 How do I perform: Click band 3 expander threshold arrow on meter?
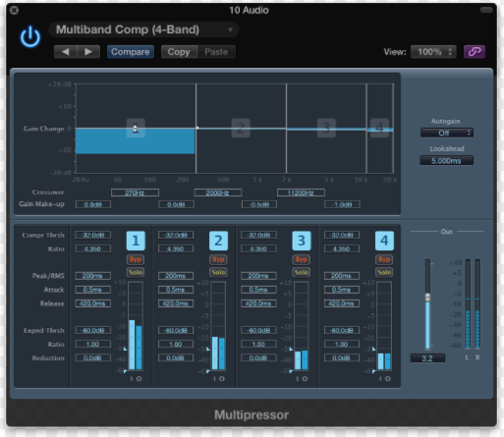[291, 371]
